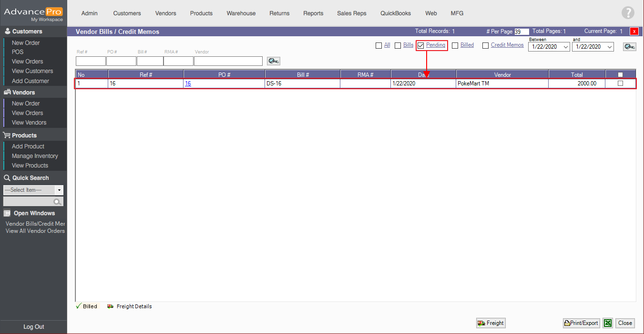Open the QuickBooks menu

point(395,13)
